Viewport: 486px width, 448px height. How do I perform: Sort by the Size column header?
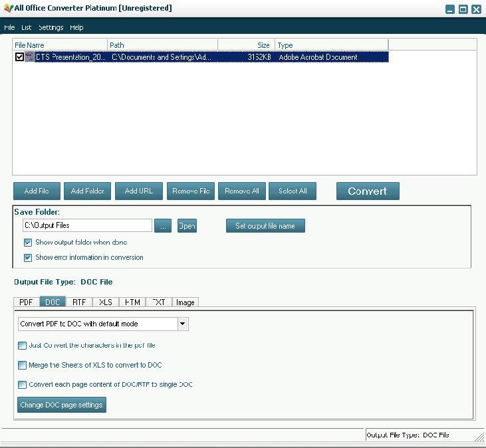tap(247, 45)
